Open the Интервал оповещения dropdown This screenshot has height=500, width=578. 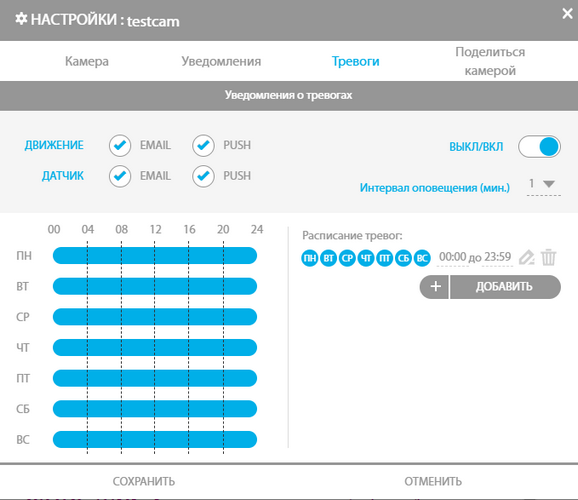point(544,184)
